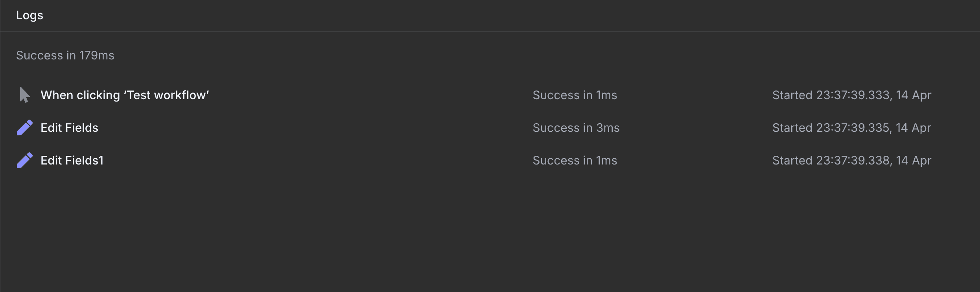Click the Logs panel header
The image size is (980, 292).
point(29,15)
